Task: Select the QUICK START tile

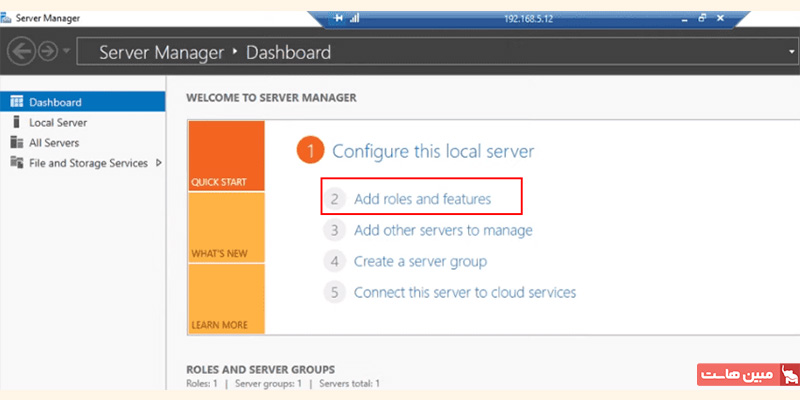Action: (227, 156)
